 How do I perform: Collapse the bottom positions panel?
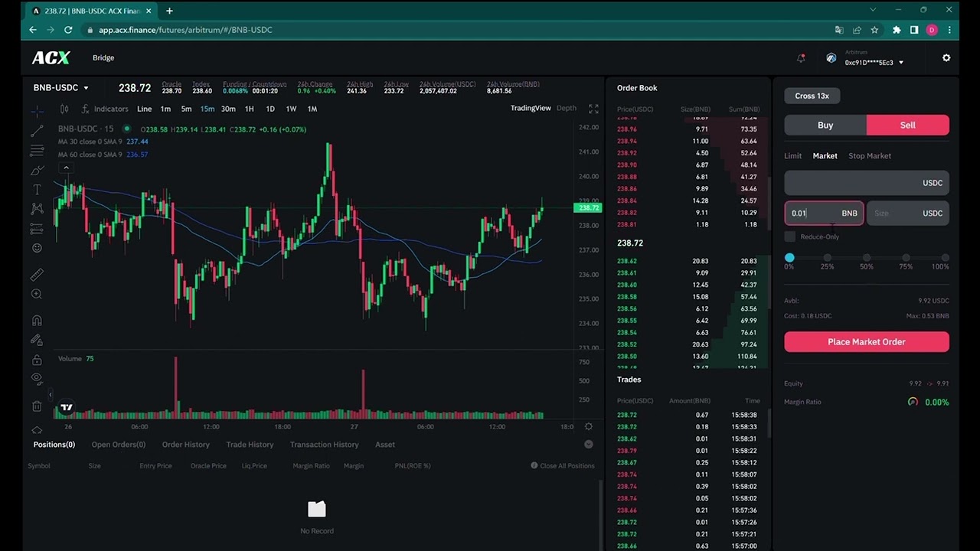pos(588,444)
